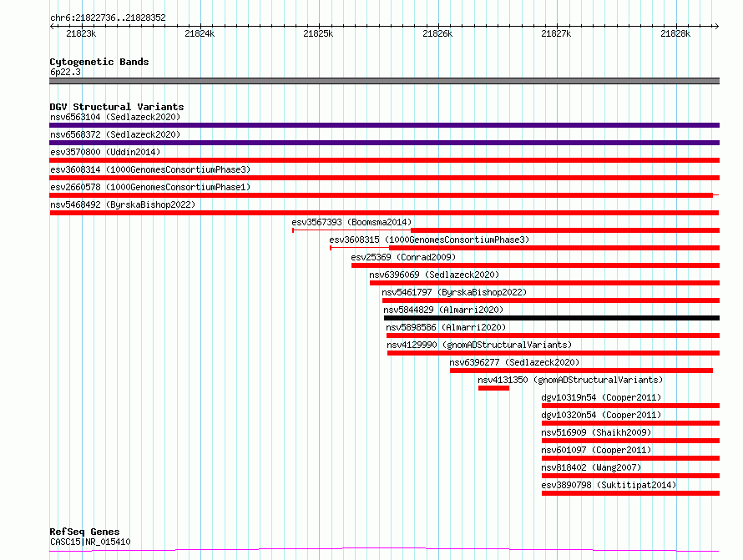Select the esv3608314 red bar
Screen dimensions: 743x560
384,178
